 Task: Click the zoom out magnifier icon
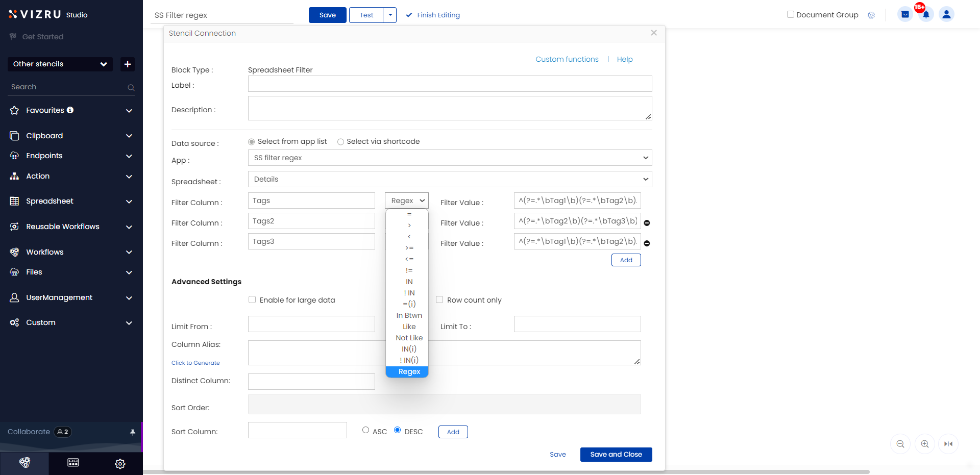(x=900, y=444)
